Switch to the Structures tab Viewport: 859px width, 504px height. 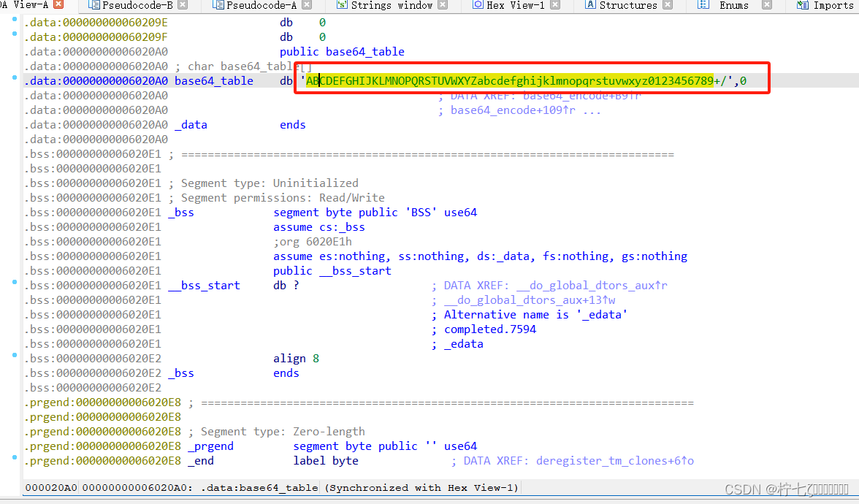[x=628, y=5]
